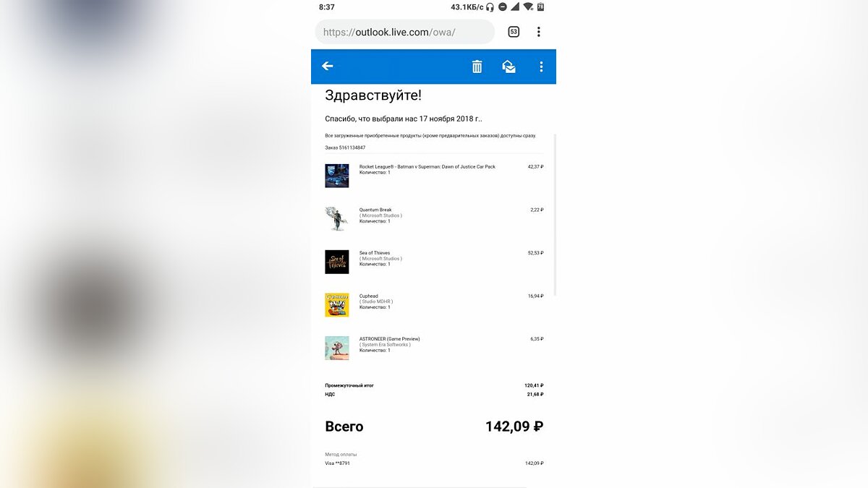Viewport: 868px width, 488px height.
Task: Tap the headphones icon in status bar
Action: [490, 7]
